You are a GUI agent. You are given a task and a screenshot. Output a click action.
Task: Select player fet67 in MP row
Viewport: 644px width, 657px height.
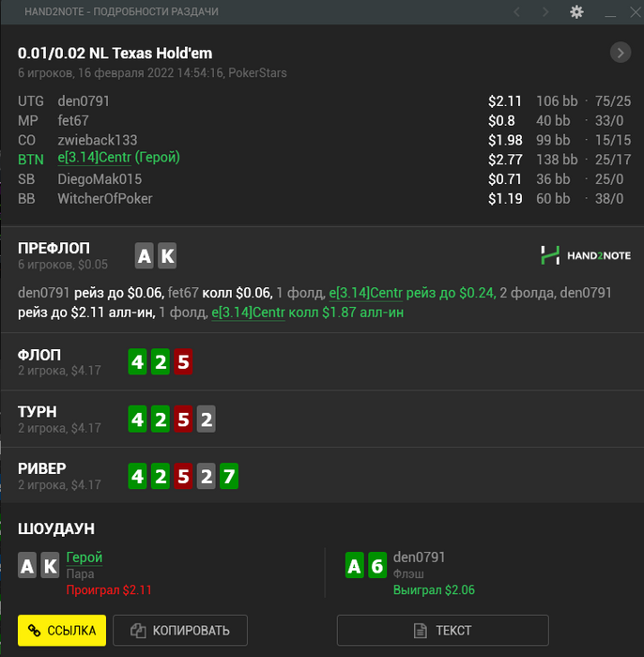(x=73, y=121)
